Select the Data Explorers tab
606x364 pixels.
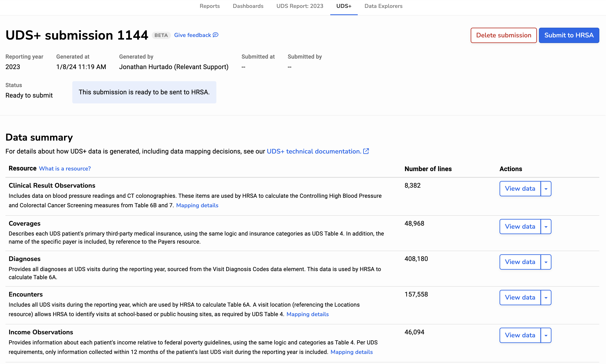(x=383, y=6)
